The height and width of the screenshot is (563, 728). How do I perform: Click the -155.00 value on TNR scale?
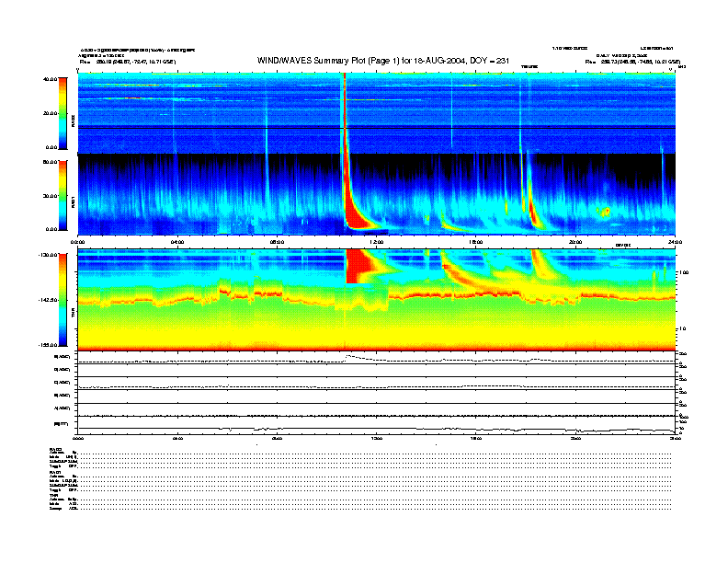pos(49,344)
